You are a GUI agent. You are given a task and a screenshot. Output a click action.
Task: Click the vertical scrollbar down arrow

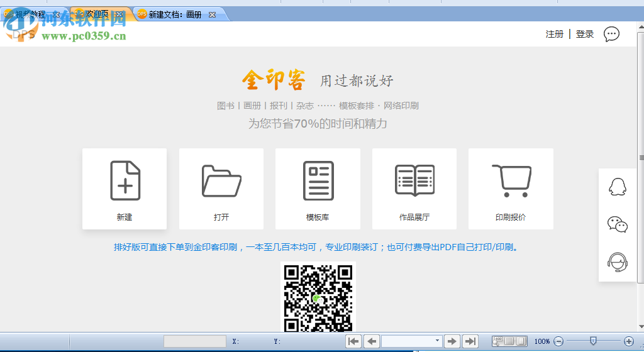(x=641, y=327)
